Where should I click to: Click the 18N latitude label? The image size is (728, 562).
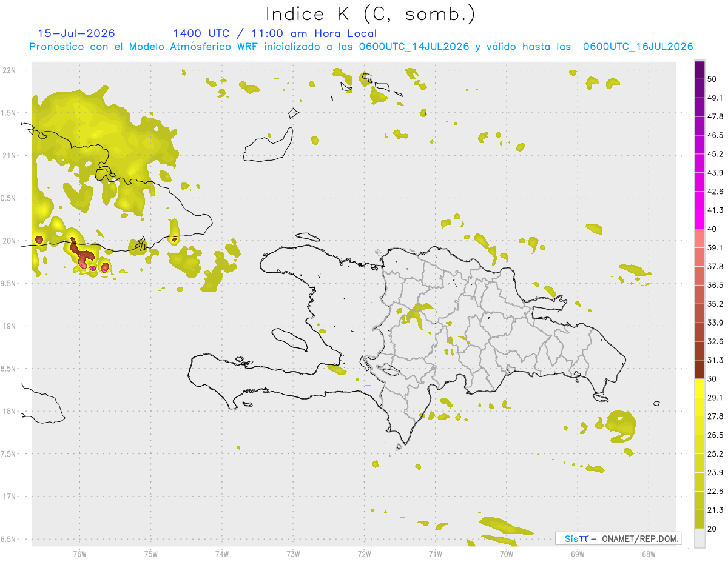10,411
